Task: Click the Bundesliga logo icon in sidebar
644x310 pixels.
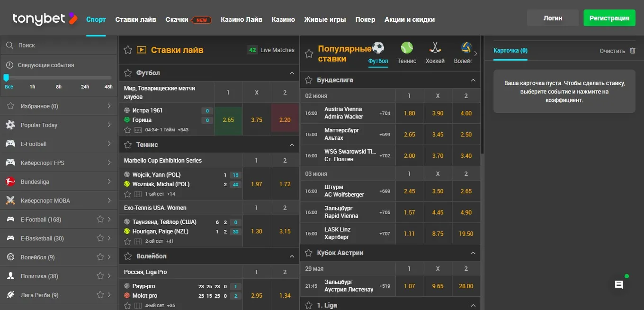Action: [x=10, y=182]
